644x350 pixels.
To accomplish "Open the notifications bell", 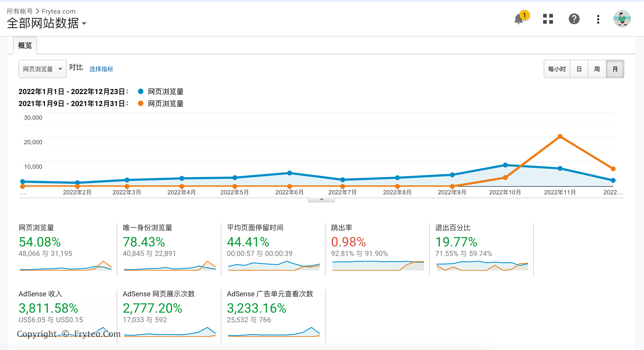I will coord(519,19).
